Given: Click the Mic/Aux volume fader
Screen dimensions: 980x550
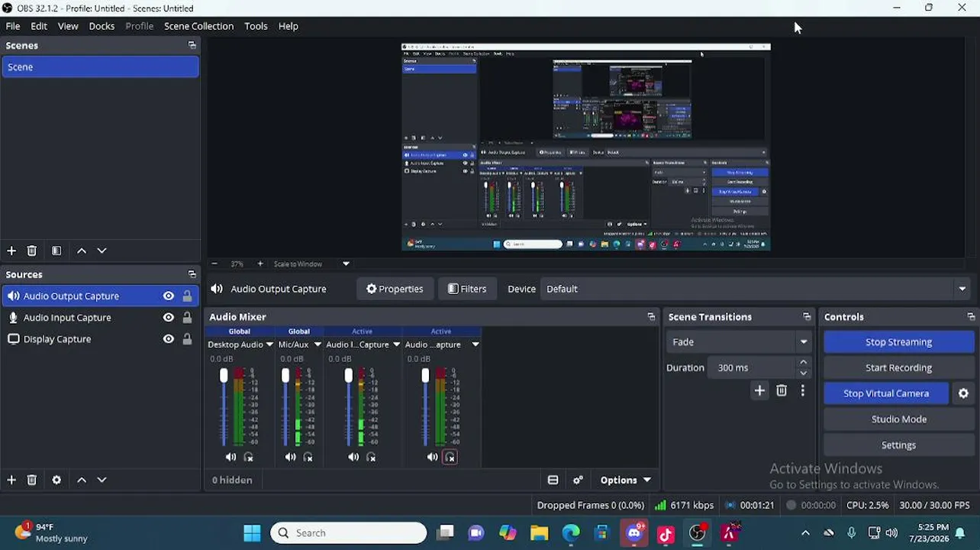Looking at the screenshot, I should point(285,376).
